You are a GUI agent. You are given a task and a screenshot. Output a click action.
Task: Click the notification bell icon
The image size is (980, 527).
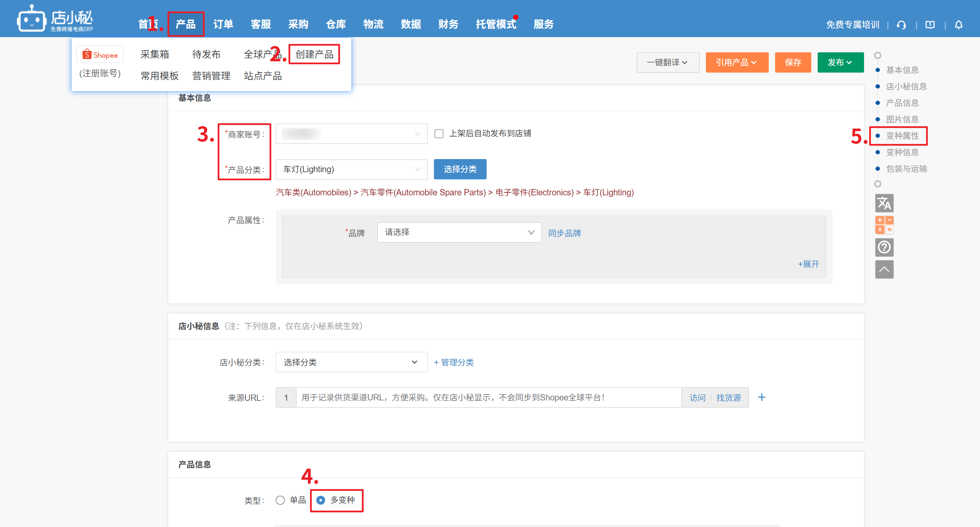click(958, 25)
